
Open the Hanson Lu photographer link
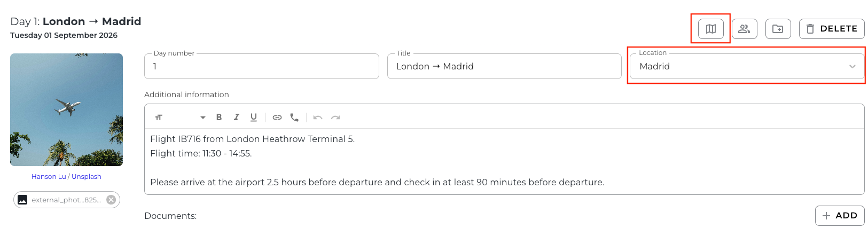pyautogui.click(x=49, y=177)
